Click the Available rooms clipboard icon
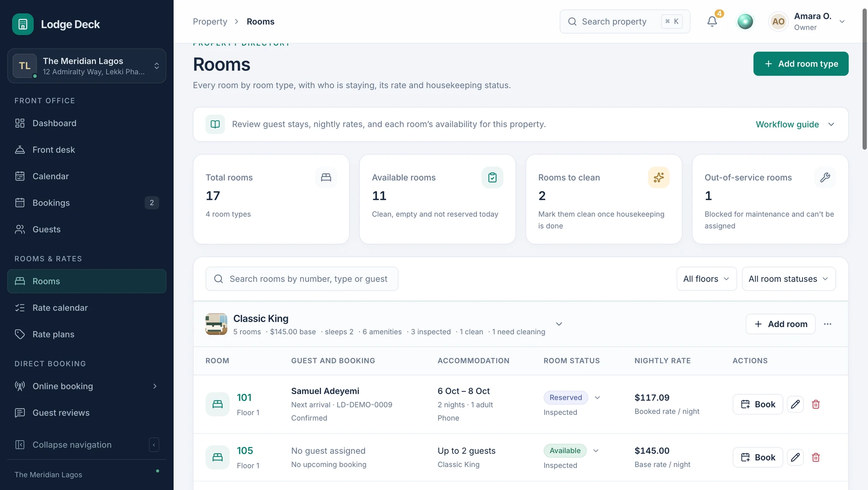Image resolution: width=868 pixels, height=490 pixels. point(492,177)
